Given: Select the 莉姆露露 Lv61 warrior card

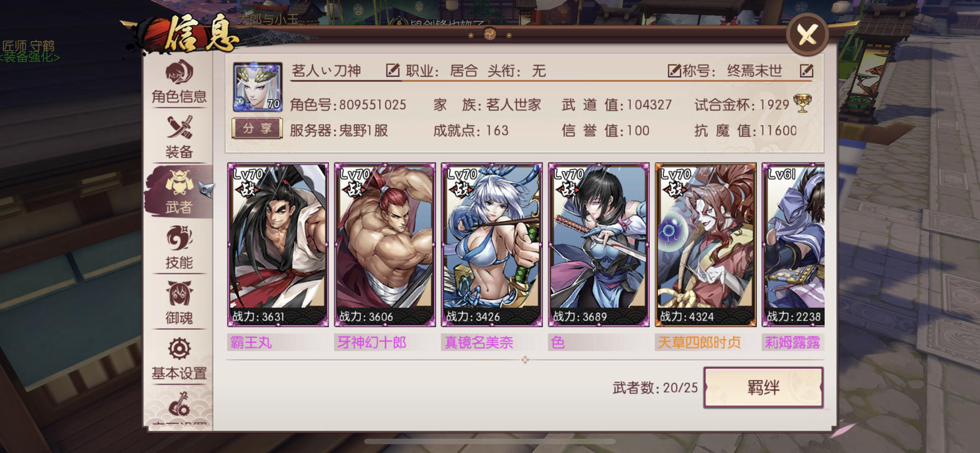Looking at the screenshot, I should [x=793, y=245].
